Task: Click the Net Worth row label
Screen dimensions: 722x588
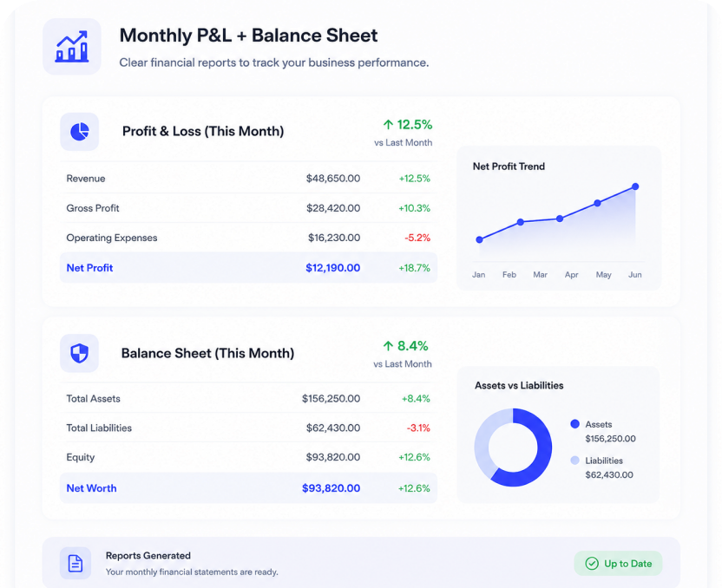Action: (92, 488)
